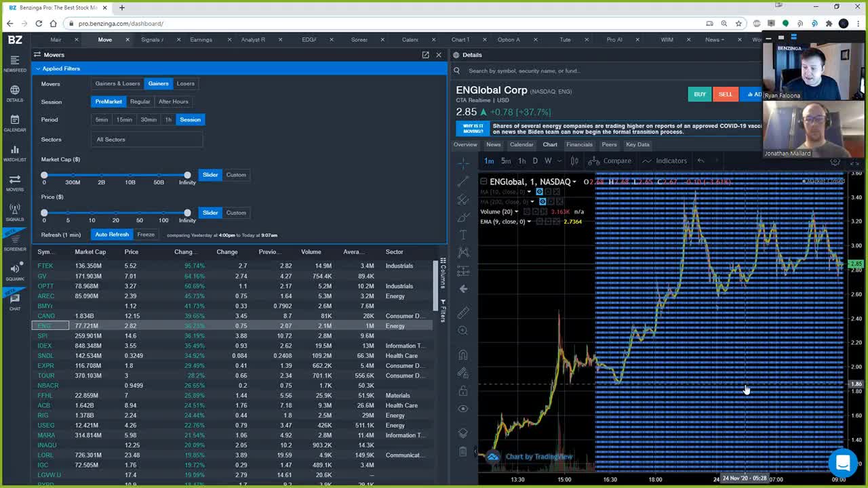Image resolution: width=868 pixels, height=488 pixels.
Task: Open the Movers sidebar icon
Action: point(15,182)
